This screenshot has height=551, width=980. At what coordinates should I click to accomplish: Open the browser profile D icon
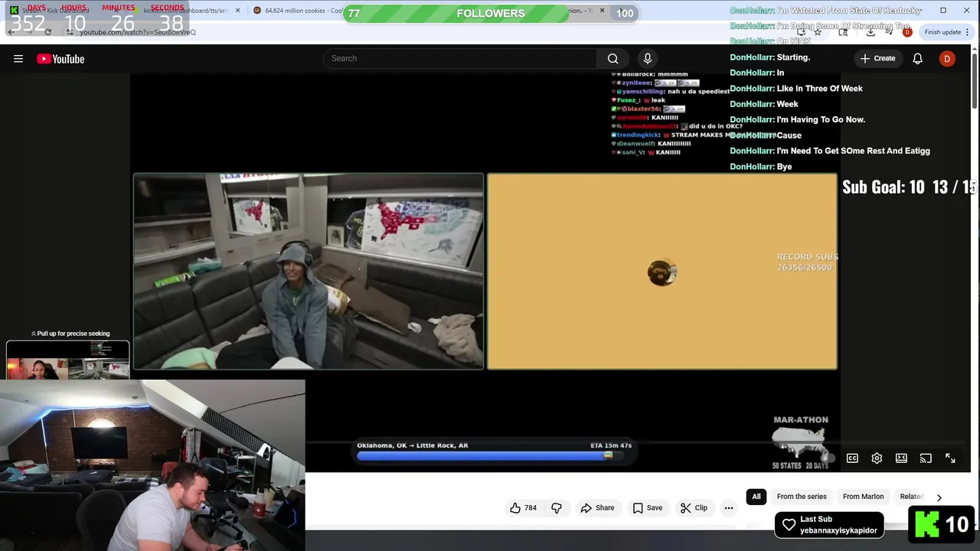907,32
